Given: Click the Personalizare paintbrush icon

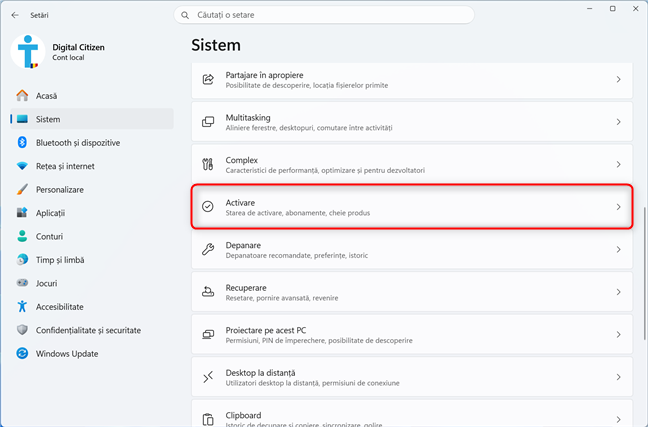Looking at the screenshot, I should 22,190.
